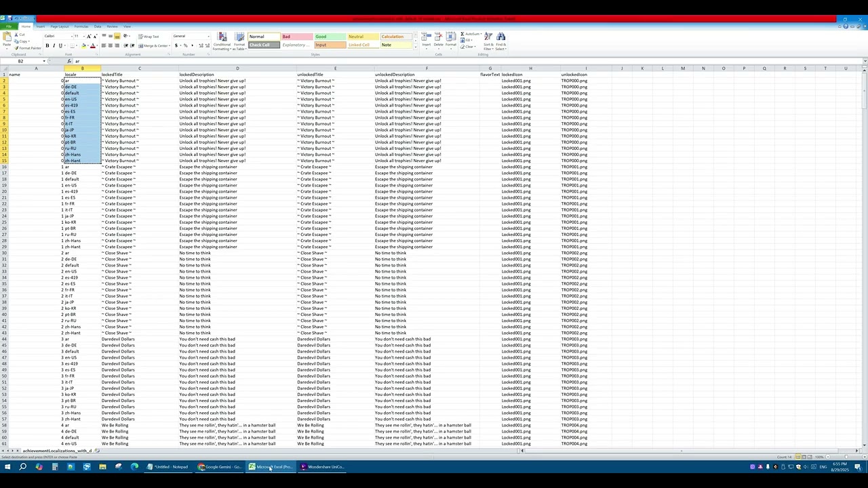
Task: Click Increase Indent icon
Action: 132,45
